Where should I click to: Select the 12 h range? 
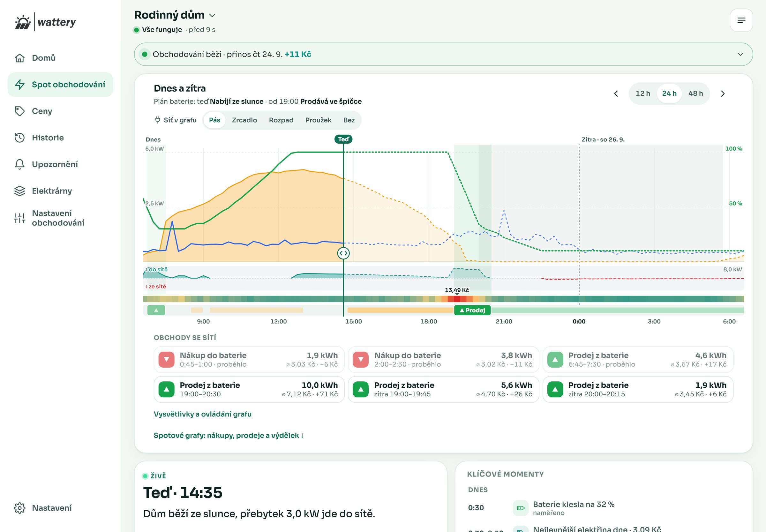click(643, 94)
